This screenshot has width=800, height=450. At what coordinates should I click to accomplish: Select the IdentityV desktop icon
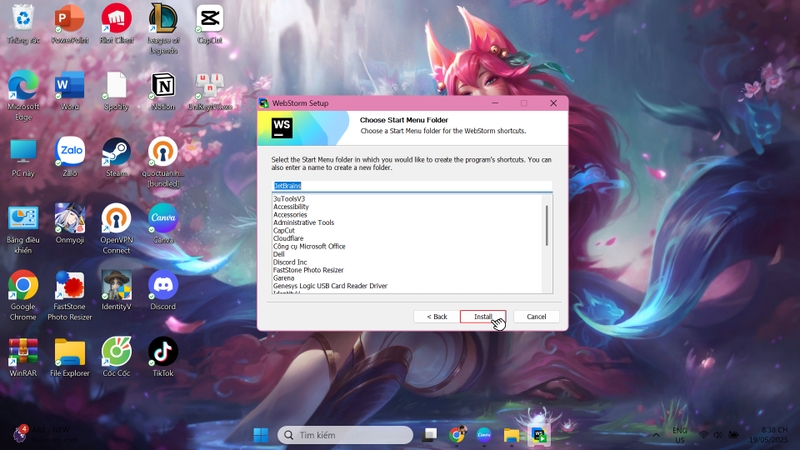click(116, 290)
